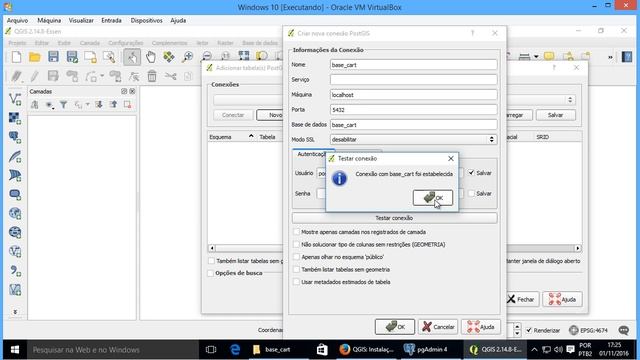
Task: Click the Nome input field base_cart
Action: pos(413,65)
